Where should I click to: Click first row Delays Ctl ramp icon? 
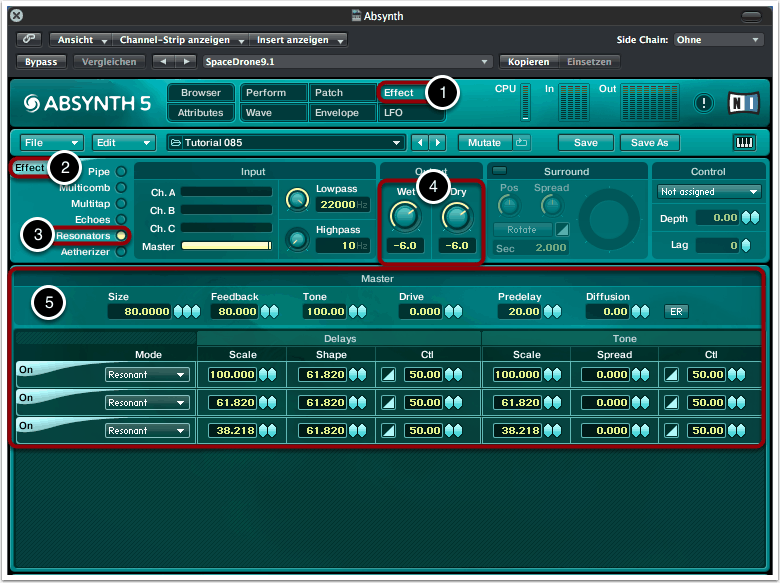click(390, 374)
